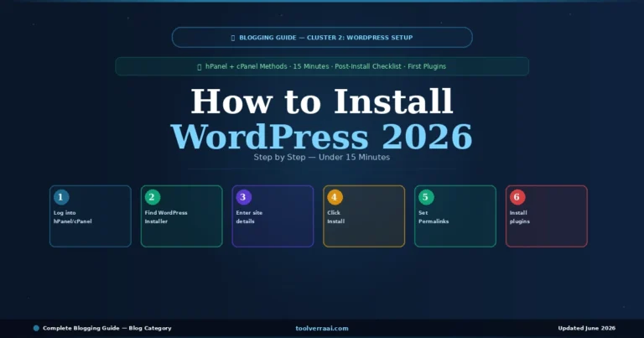Select the 'Click Install' text
The width and height of the screenshot is (644, 338).
(x=335, y=217)
